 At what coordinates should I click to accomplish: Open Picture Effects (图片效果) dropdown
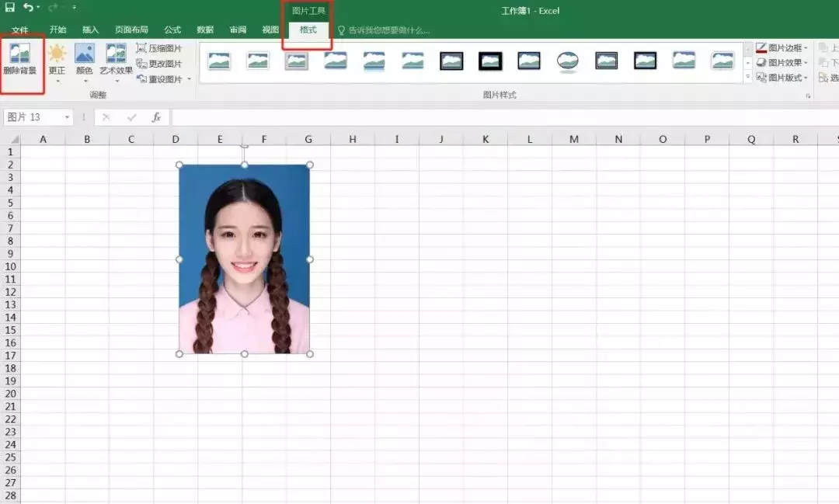(782, 63)
